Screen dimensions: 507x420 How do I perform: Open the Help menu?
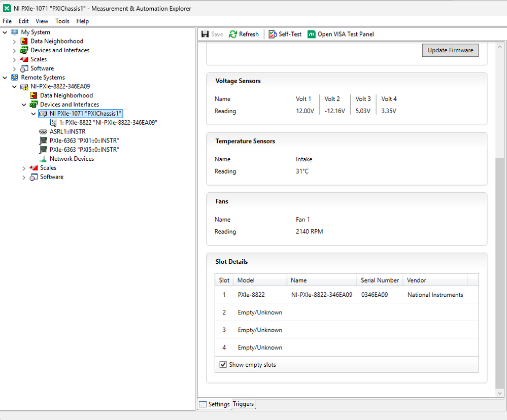click(82, 21)
